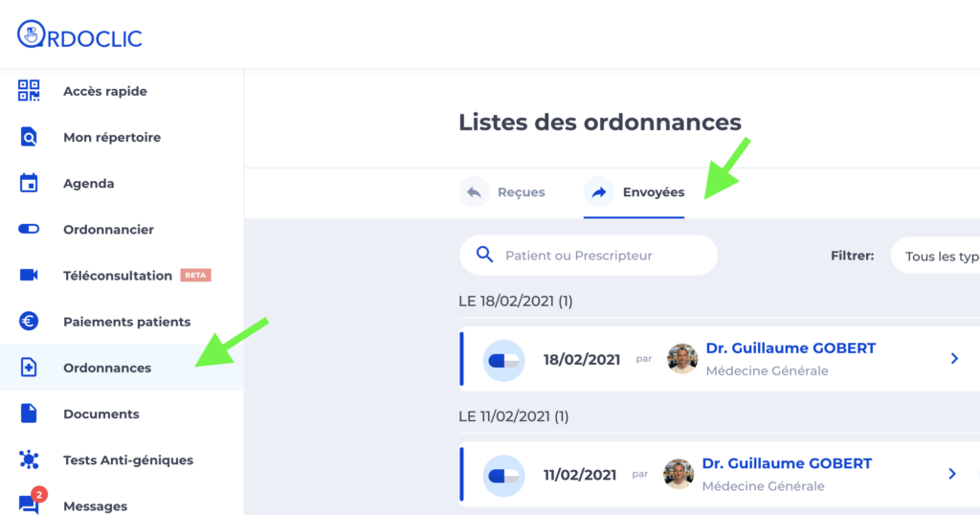Click the Ordonnances document-plus icon
980x515 pixels.
(x=29, y=368)
